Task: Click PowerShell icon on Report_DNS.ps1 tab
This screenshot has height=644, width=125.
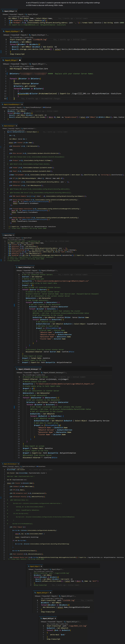Action: tap(3, 11)
